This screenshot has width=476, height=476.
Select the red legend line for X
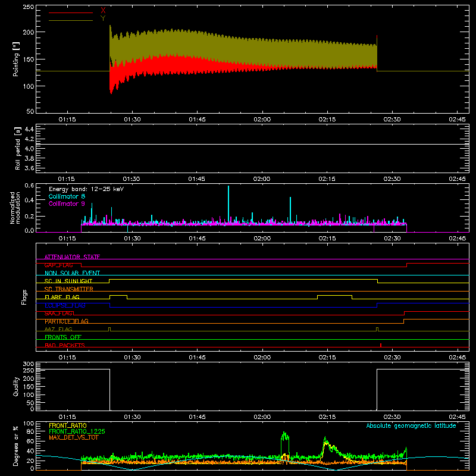(x=71, y=12)
